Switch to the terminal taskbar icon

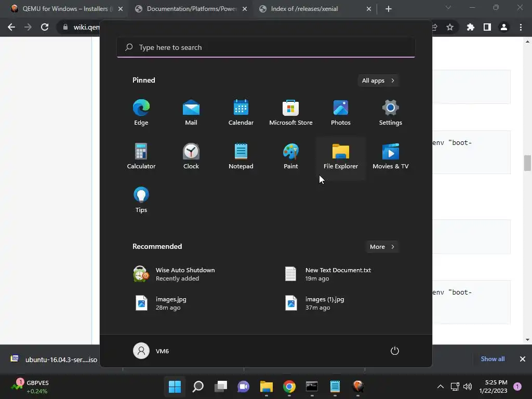click(312, 387)
